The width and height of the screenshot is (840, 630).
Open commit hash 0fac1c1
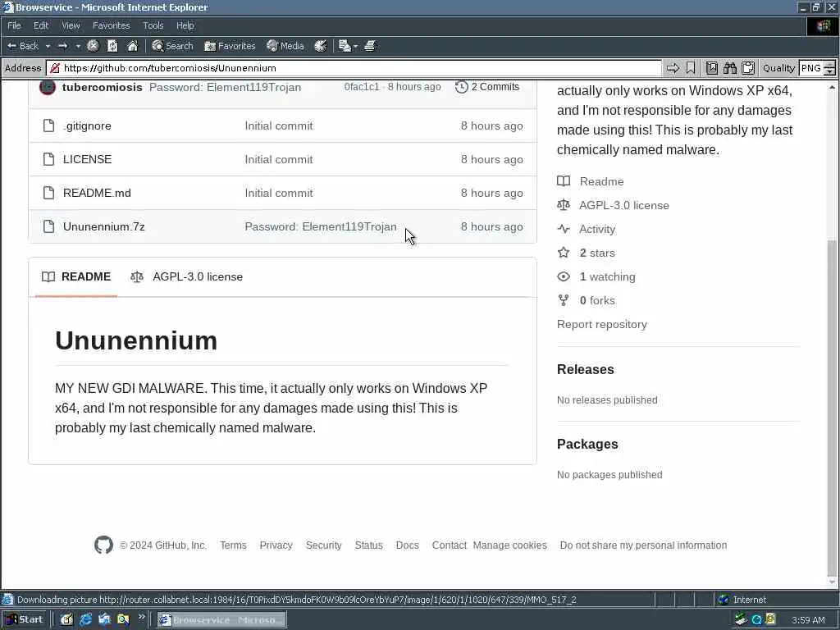pyautogui.click(x=362, y=87)
